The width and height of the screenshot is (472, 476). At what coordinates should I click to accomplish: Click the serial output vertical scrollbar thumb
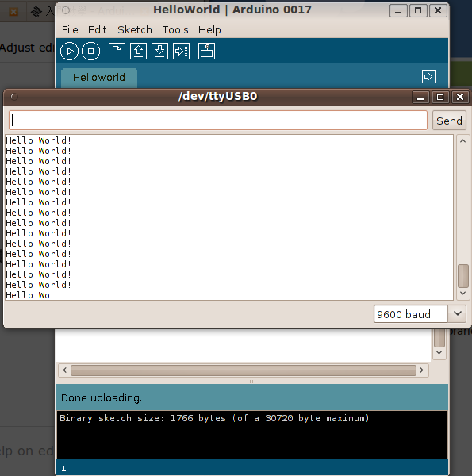(463, 276)
